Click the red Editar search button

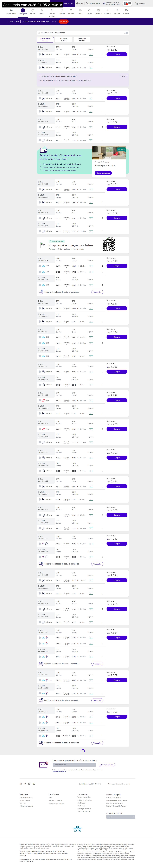click(64, 22)
